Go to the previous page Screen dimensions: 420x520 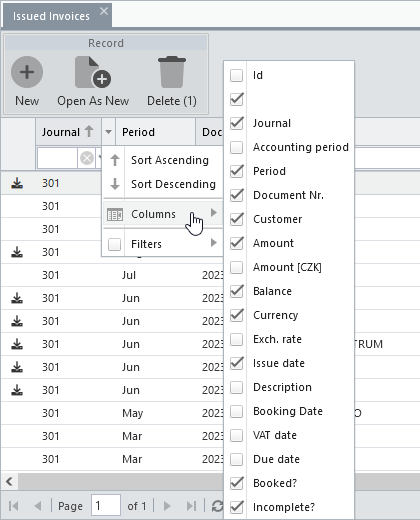tap(38, 506)
